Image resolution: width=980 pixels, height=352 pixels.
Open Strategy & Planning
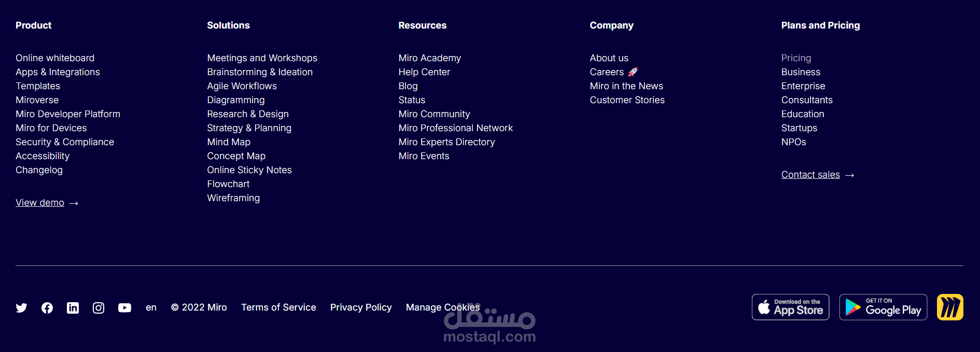pyautogui.click(x=249, y=128)
